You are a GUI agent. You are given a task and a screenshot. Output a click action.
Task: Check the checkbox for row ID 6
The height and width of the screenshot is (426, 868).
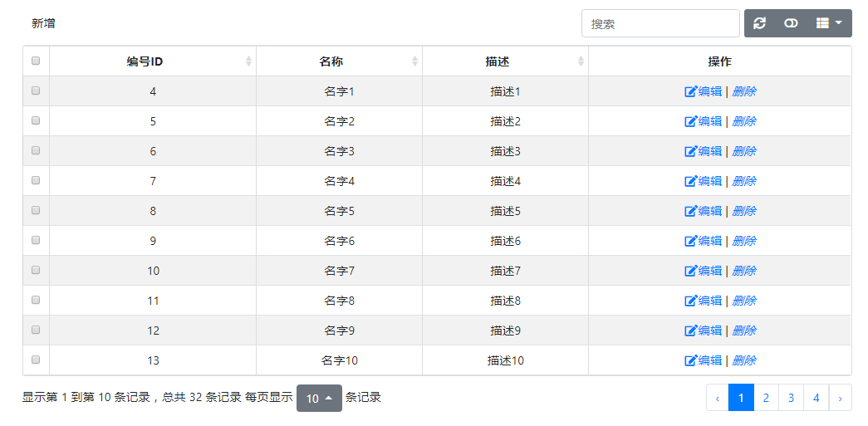(36, 150)
